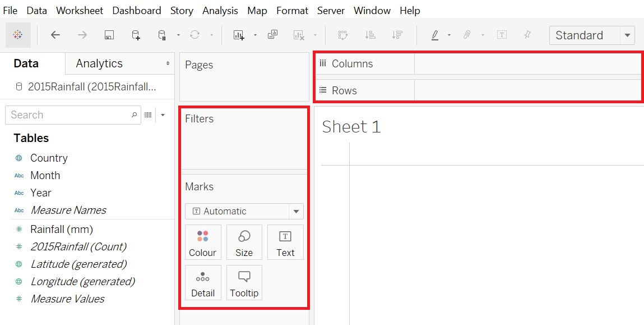The image size is (644, 325).
Task: Select the Year field
Action: 41,193
